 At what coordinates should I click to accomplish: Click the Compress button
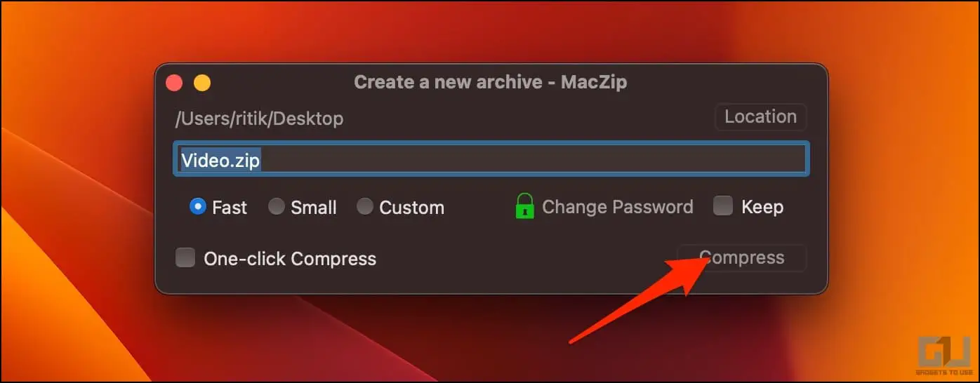point(742,257)
